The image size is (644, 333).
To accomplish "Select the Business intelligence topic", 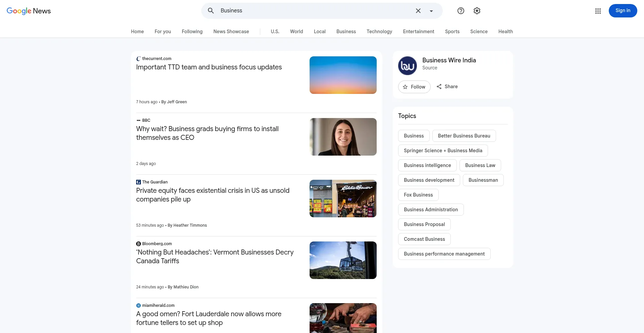I will [427, 165].
